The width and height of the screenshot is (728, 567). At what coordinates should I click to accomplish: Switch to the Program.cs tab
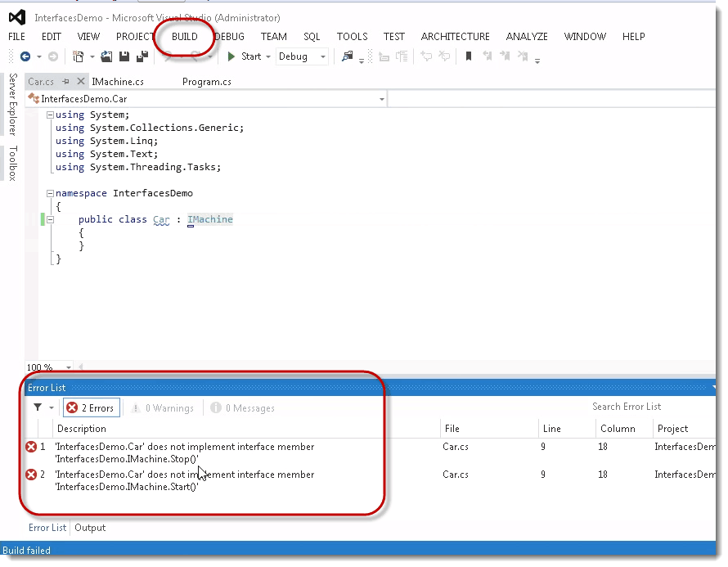[x=207, y=82]
